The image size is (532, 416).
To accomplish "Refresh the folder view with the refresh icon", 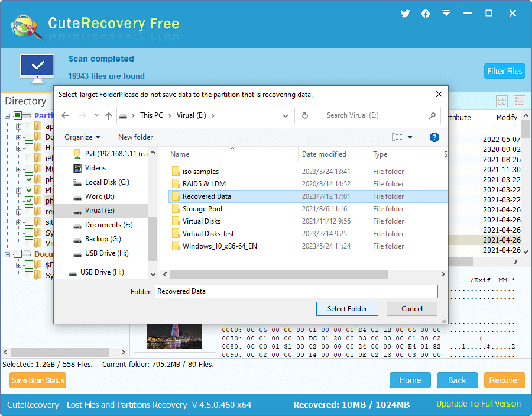I will click(x=304, y=115).
